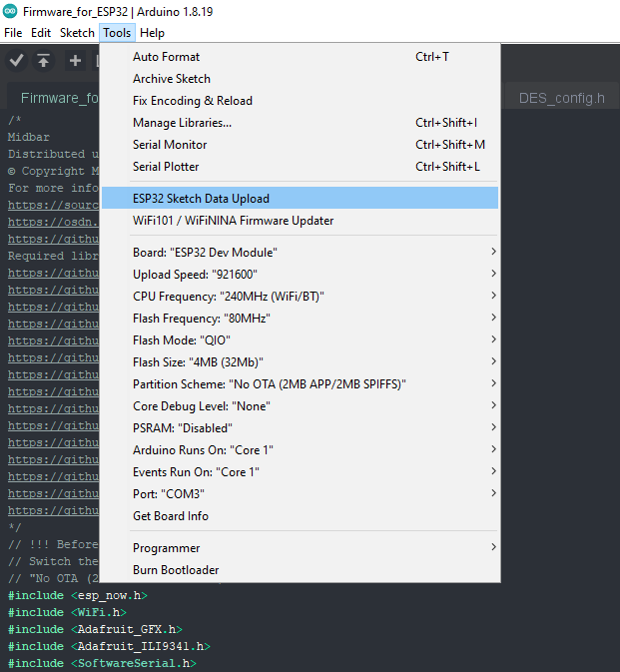
Task: Click the Upload arrow toolbar icon
Action: point(43,61)
